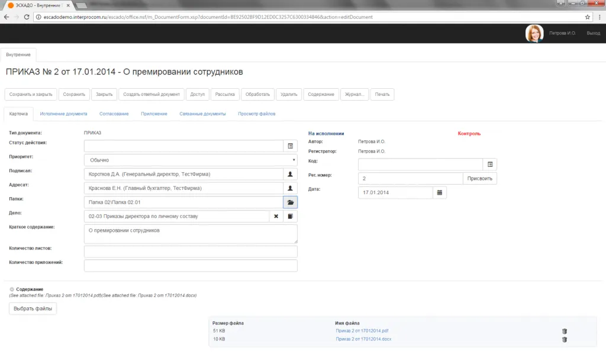This screenshot has height=364, width=606.
Task: Open the folder picker for Папки field
Action: [290, 202]
